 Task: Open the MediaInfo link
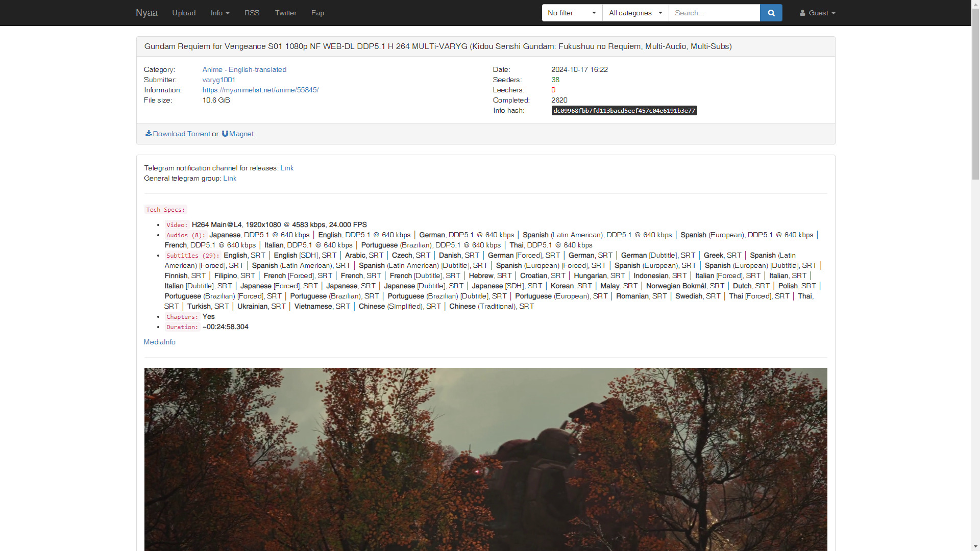pyautogui.click(x=159, y=342)
